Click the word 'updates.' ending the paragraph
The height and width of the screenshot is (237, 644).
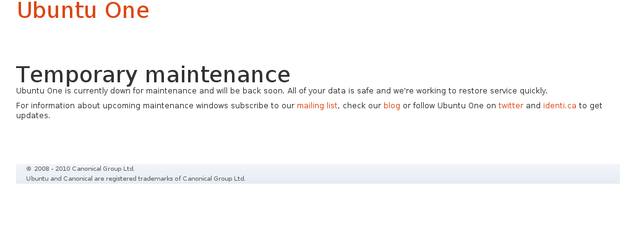33,116
